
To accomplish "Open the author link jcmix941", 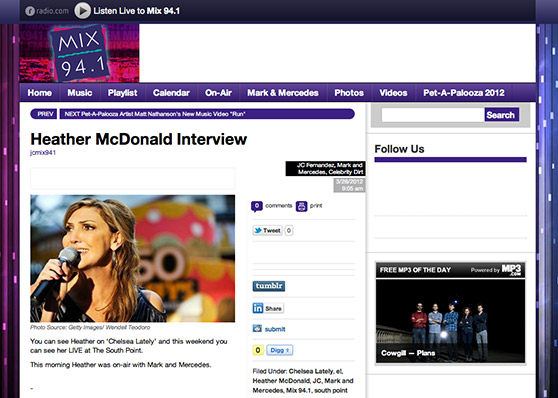I will coord(43,153).
